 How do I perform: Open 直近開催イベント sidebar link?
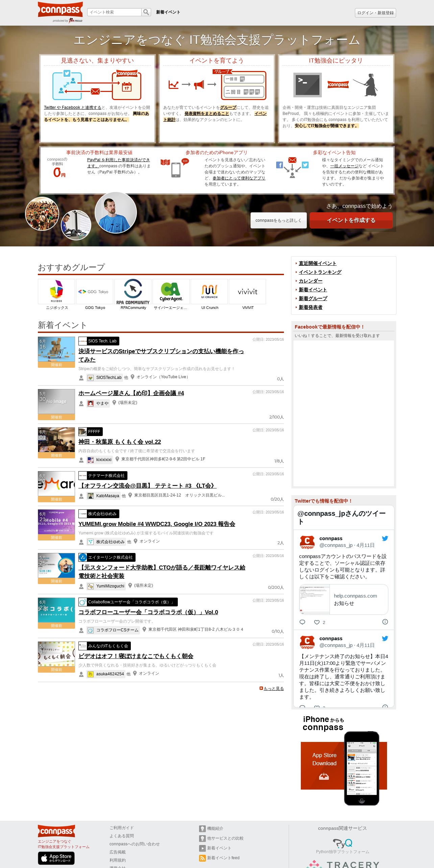click(x=317, y=263)
